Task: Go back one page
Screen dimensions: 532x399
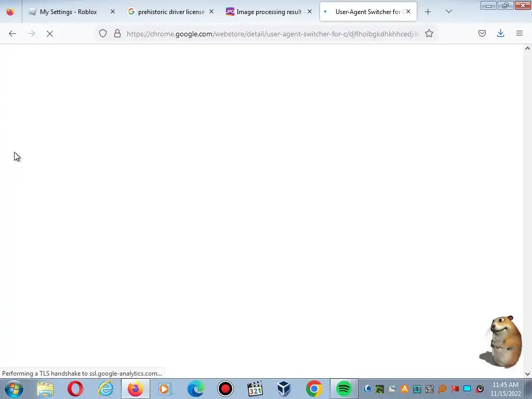Action: click(12, 34)
